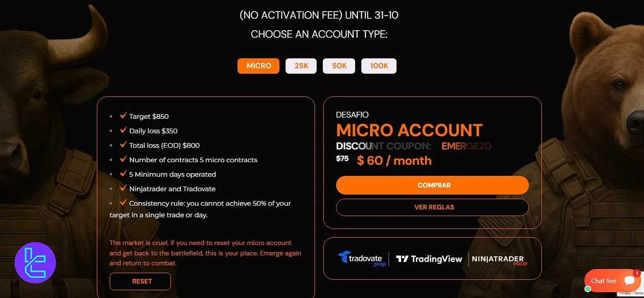This screenshot has width=644, height=298.
Task: Switch to the 25K account tab
Action: coord(301,66)
